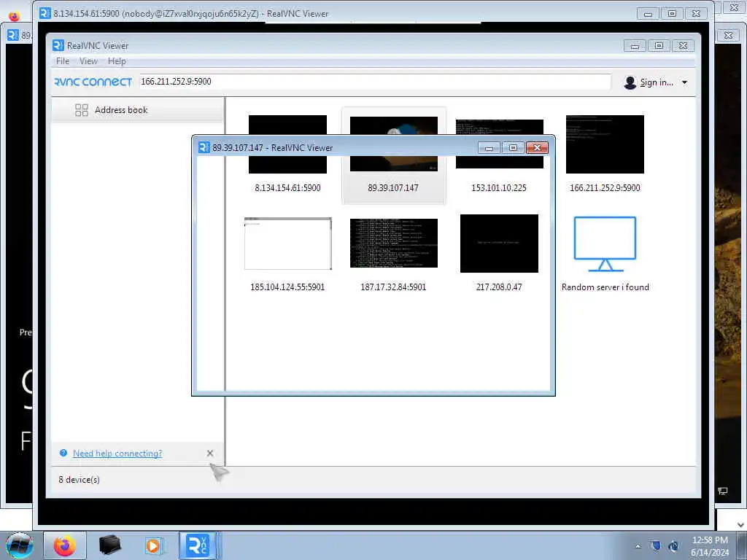Click the tray icon beside the shield
The width and height of the screenshot is (747, 560).
point(673,545)
